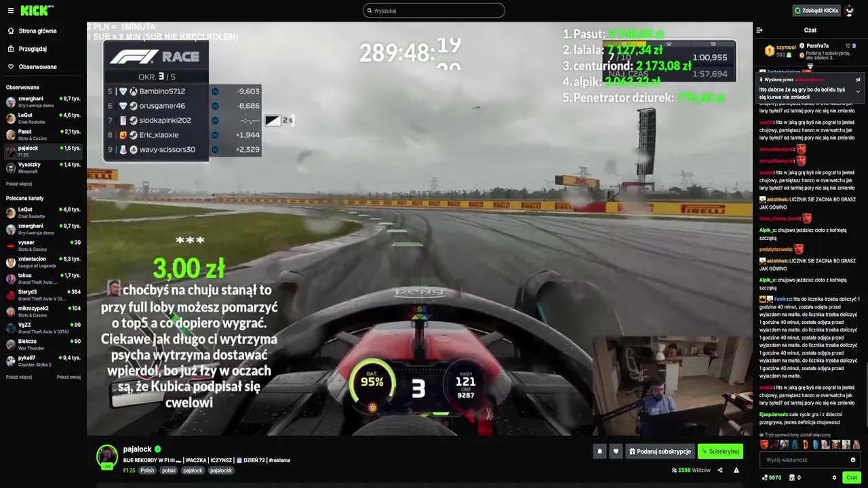This screenshot has width=868, height=488.
Task: Expand the pinned message chevron
Action: coord(858,91)
